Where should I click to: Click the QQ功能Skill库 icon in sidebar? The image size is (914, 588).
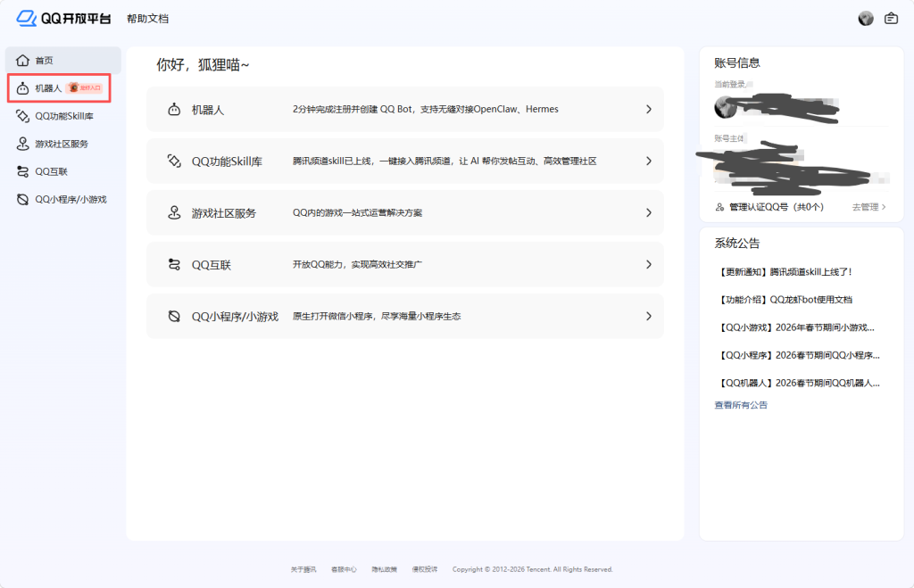click(22, 116)
